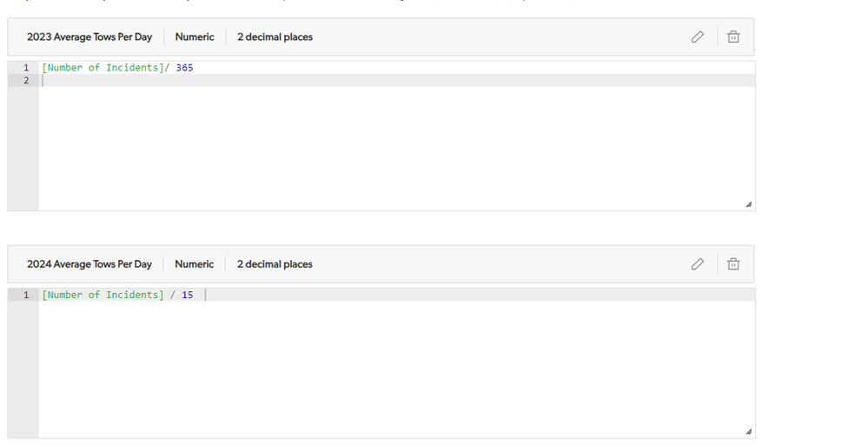The width and height of the screenshot is (868, 446).
Task: Click the 2024 Average Tows Per Day title
Action: tap(89, 264)
